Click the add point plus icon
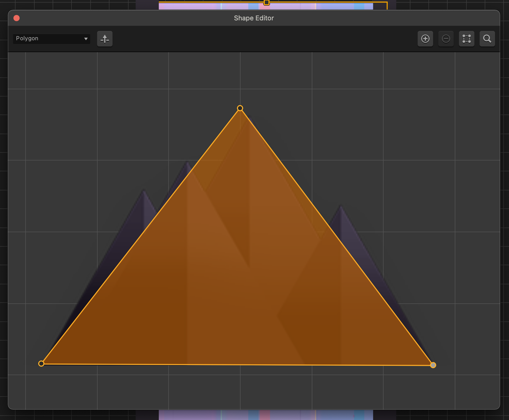Image resolution: width=509 pixels, height=420 pixels. pyautogui.click(x=425, y=39)
